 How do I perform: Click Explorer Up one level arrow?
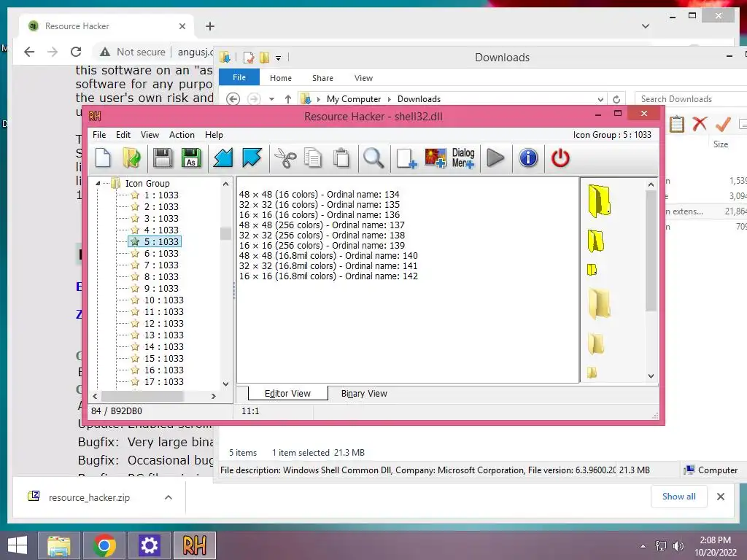pyautogui.click(x=287, y=99)
